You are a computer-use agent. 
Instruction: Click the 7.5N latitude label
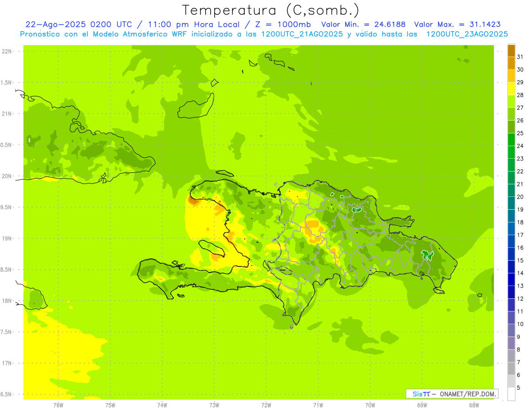coord(7,332)
